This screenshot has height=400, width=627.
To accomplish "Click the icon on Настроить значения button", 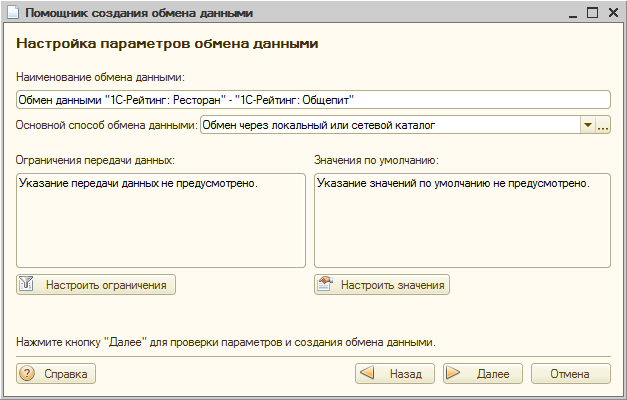I will 325,285.
